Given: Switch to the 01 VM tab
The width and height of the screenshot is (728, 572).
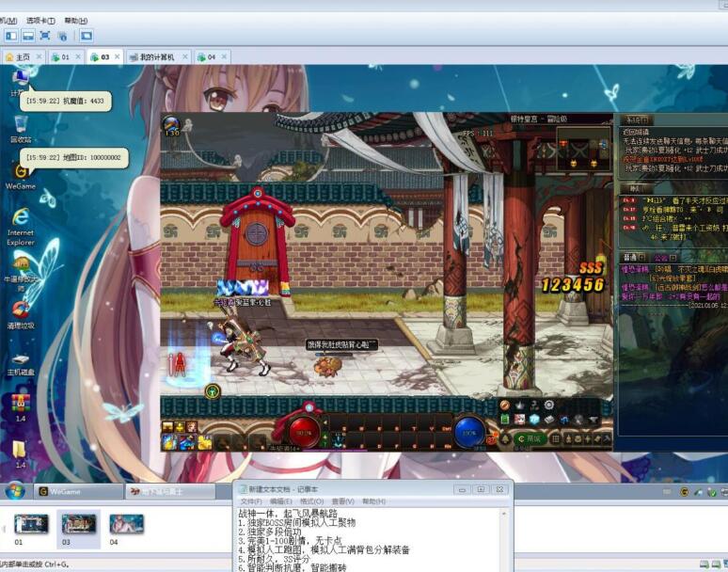Looking at the screenshot, I should click(x=65, y=56).
